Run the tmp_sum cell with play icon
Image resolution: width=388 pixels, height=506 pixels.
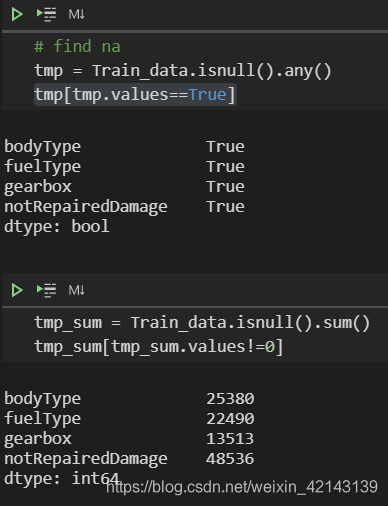click(x=17, y=290)
